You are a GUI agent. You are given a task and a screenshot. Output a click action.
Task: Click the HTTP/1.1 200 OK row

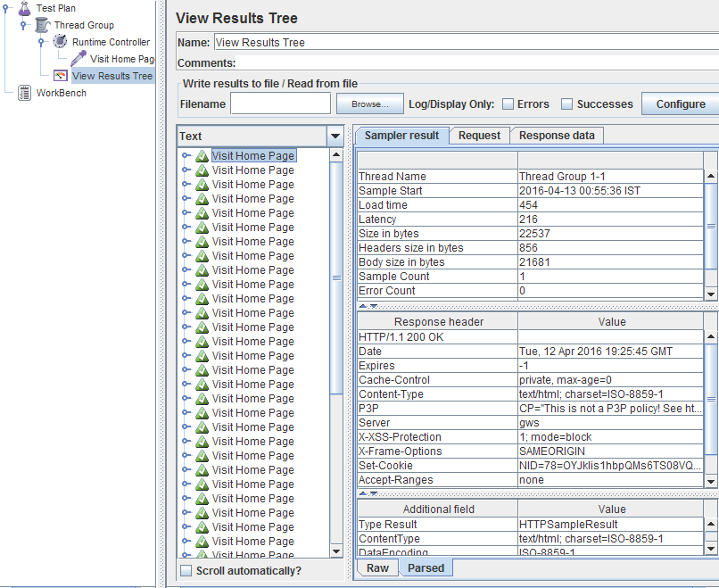tap(530, 337)
